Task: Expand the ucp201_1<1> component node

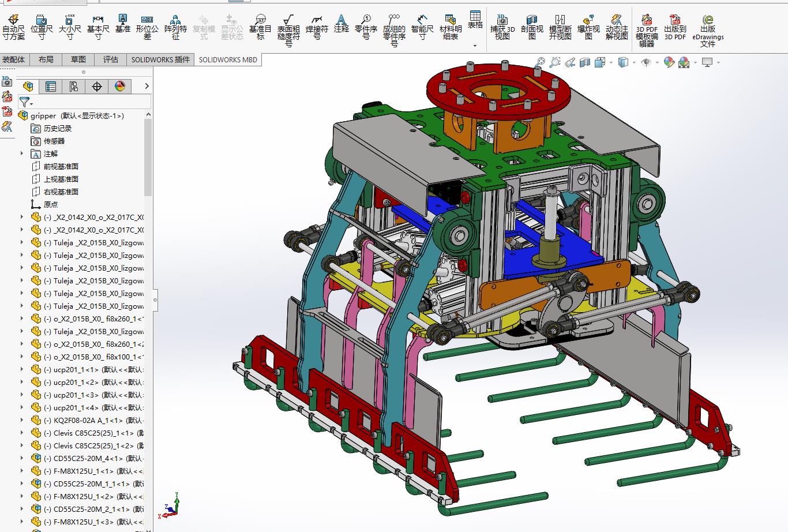Action: (x=22, y=369)
